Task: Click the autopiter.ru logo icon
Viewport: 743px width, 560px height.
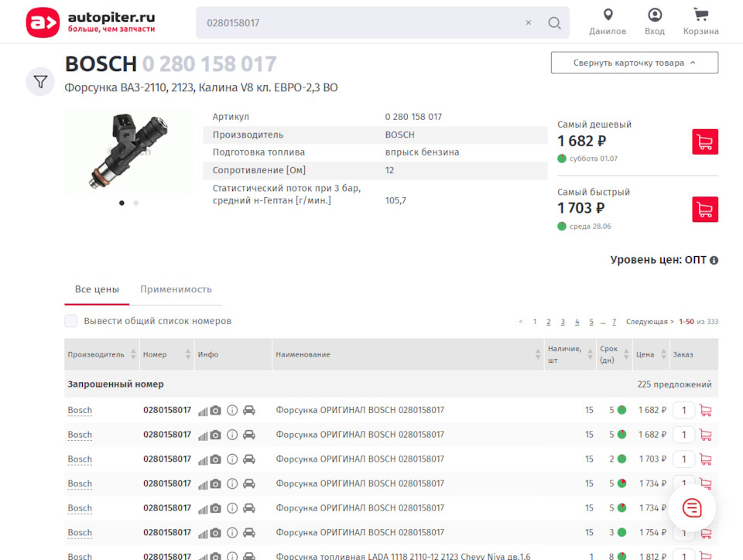Action: (x=43, y=22)
